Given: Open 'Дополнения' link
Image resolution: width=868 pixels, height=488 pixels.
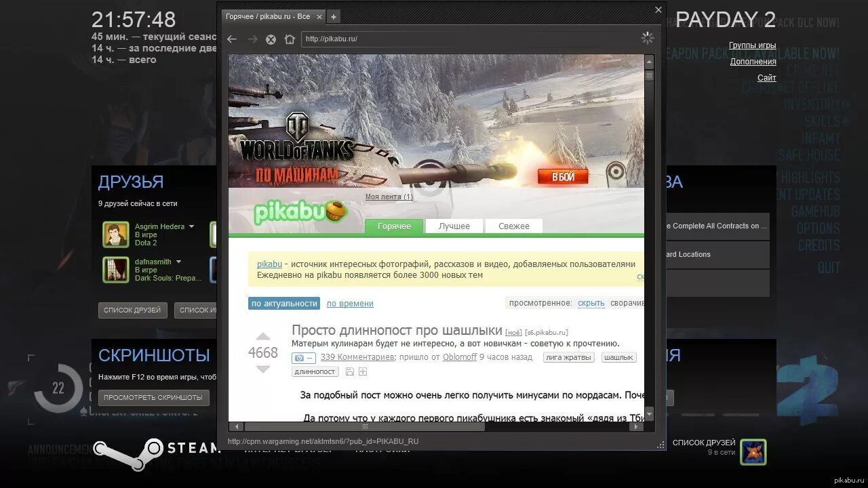Looking at the screenshot, I should [x=753, y=62].
